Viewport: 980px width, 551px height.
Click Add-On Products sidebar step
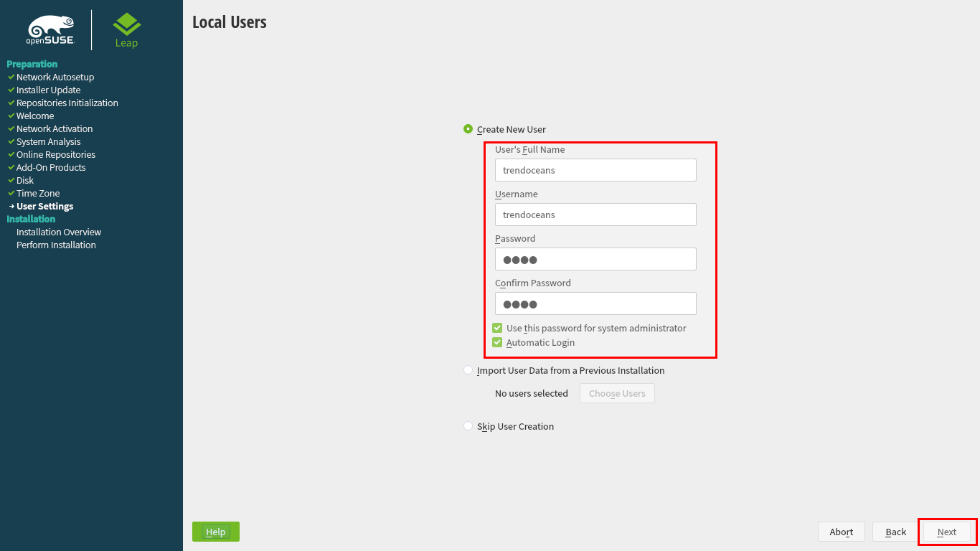point(51,167)
